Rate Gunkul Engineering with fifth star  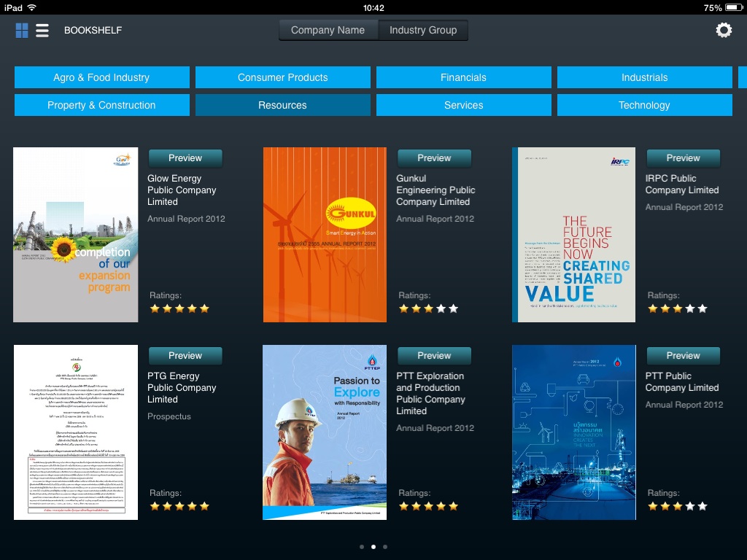pos(454,308)
